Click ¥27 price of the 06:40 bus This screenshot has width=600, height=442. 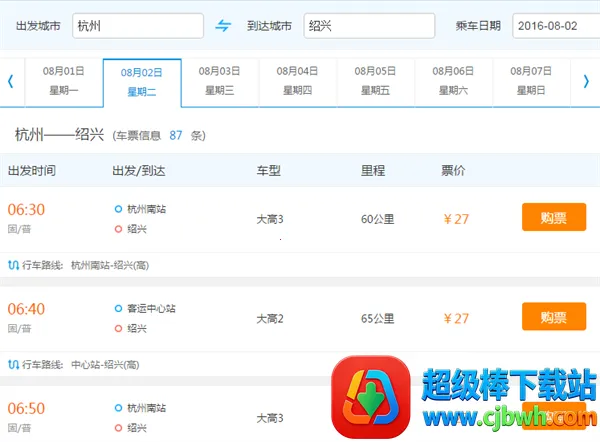click(456, 318)
